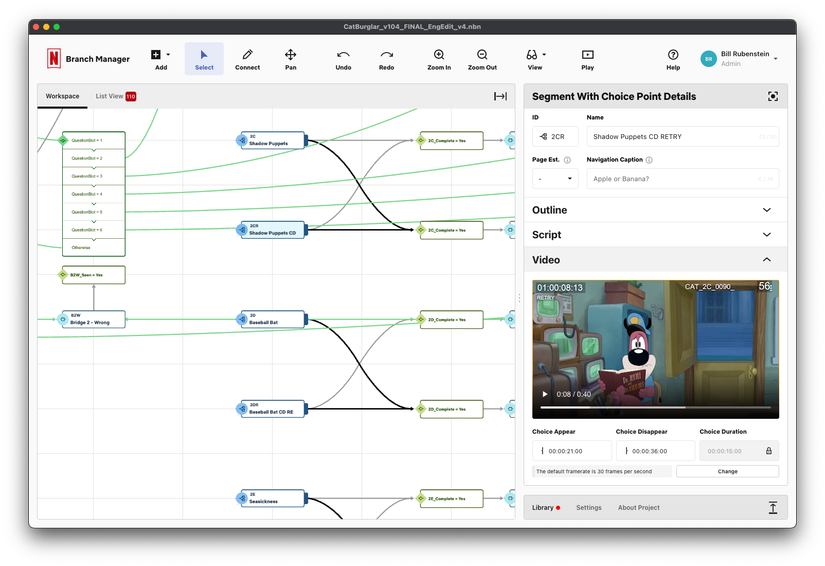This screenshot has width=825, height=566.
Task: Expand the Script section
Action: [656, 235]
